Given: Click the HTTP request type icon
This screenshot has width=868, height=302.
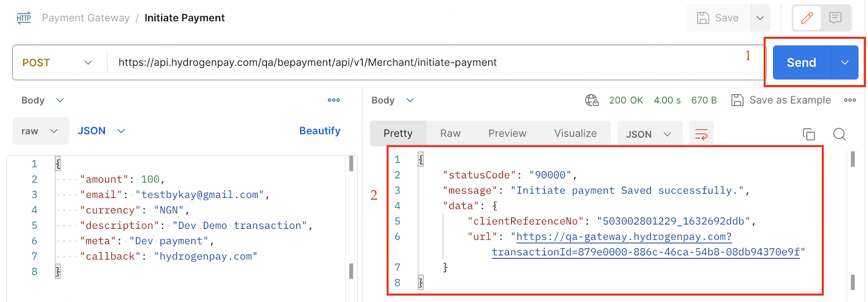Looking at the screenshot, I should coord(24,18).
